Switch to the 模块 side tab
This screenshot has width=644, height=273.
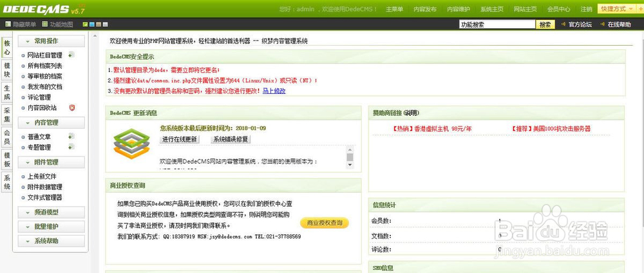click(7, 70)
